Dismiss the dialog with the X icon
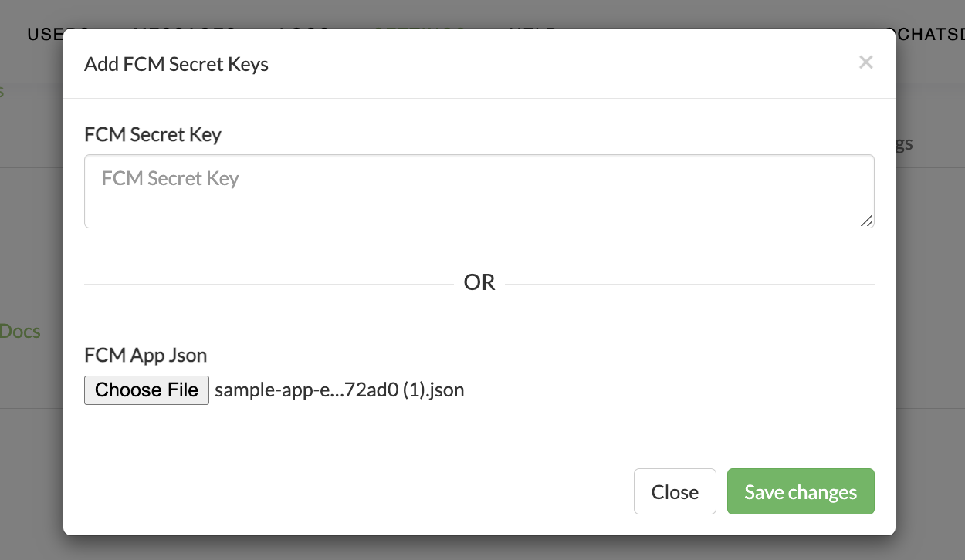This screenshot has height=560, width=965. tap(865, 62)
